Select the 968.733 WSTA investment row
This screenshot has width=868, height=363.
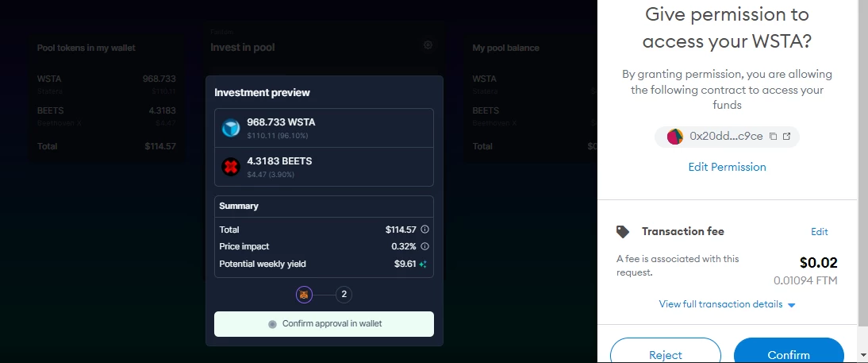[x=324, y=128]
